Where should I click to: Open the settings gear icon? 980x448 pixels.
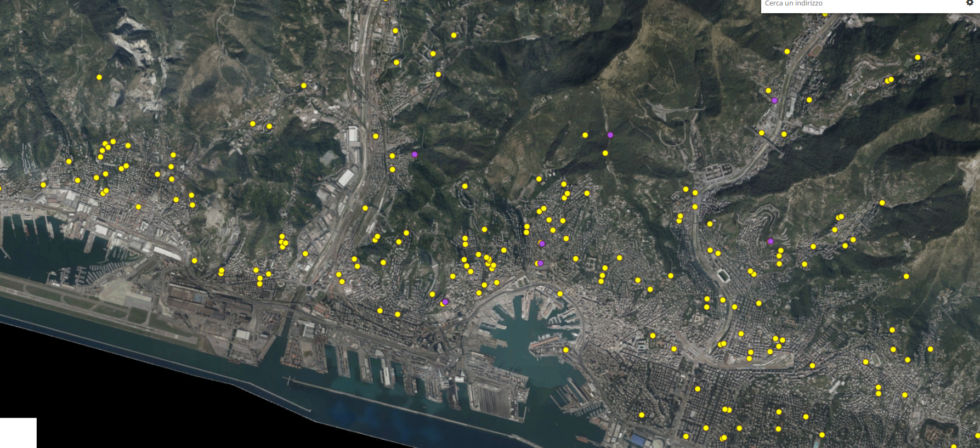(970, 3)
